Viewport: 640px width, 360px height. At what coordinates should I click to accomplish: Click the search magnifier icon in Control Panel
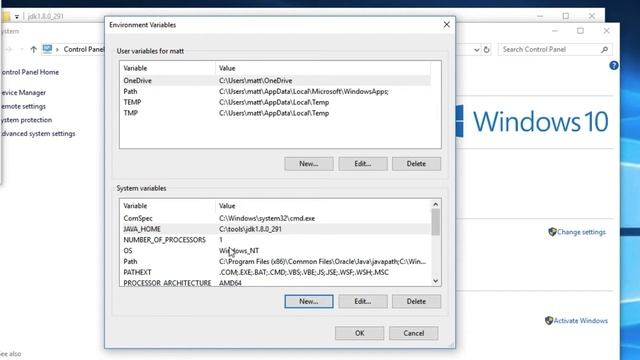click(x=604, y=49)
